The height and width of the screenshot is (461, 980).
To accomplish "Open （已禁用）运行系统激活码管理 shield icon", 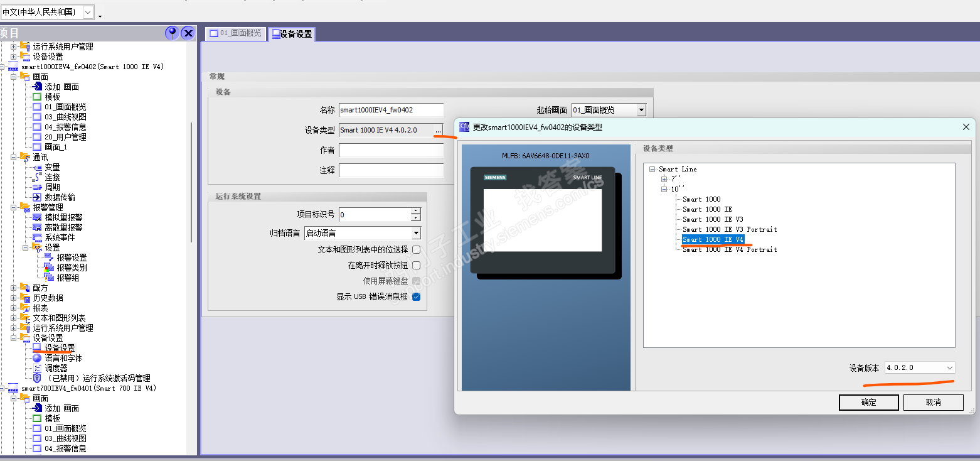I will coord(37,378).
